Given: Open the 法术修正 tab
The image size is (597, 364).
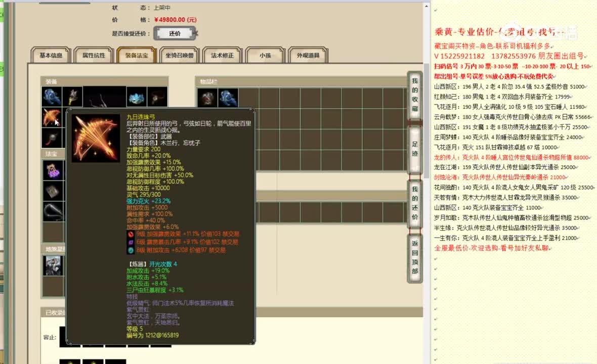Looking at the screenshot, I should (222, 56).
